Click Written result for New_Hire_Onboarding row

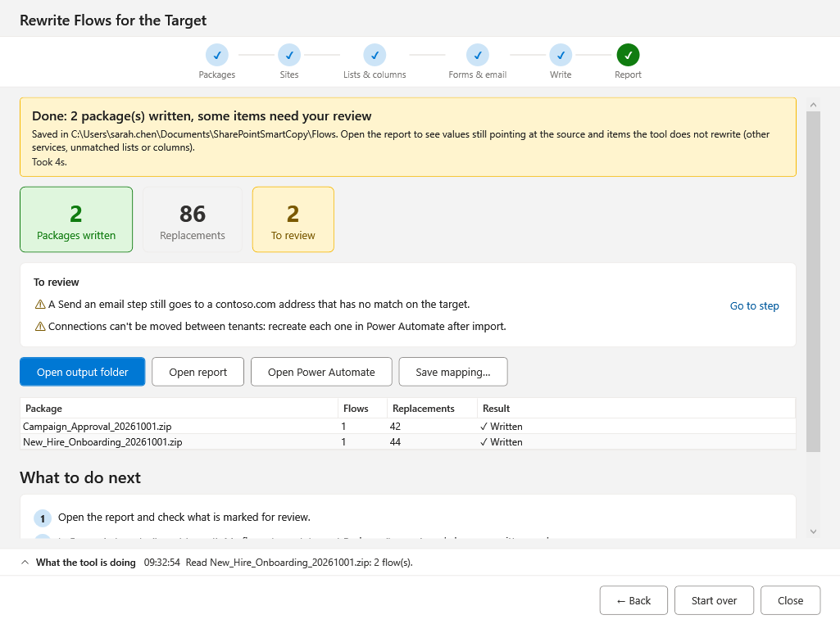point(502,442)
